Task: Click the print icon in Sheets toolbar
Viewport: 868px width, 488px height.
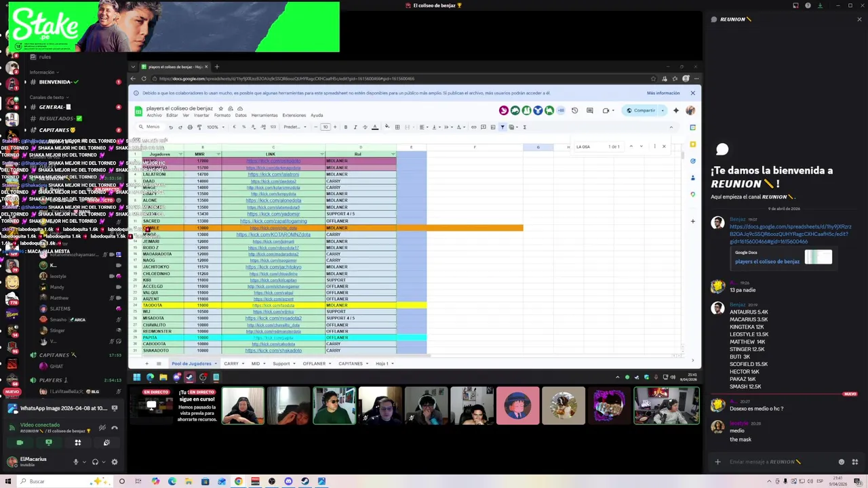Action: coord(190,127)
